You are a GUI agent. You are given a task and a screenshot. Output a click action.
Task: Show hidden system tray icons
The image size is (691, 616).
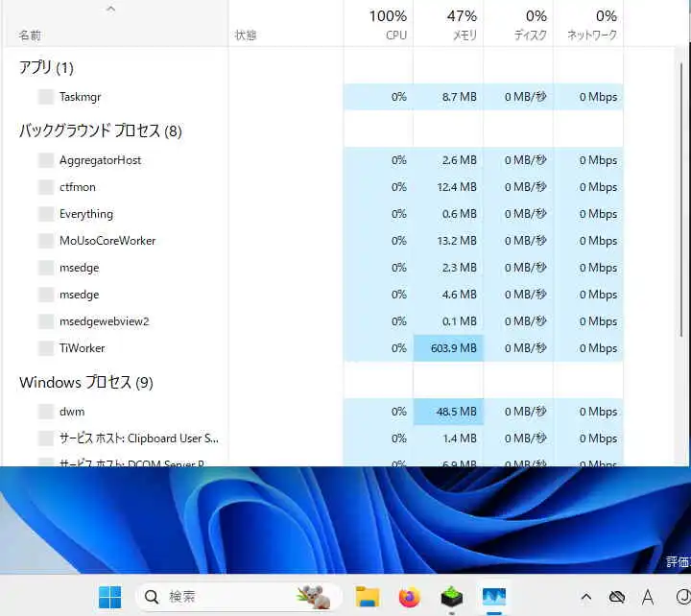(586, 598)
